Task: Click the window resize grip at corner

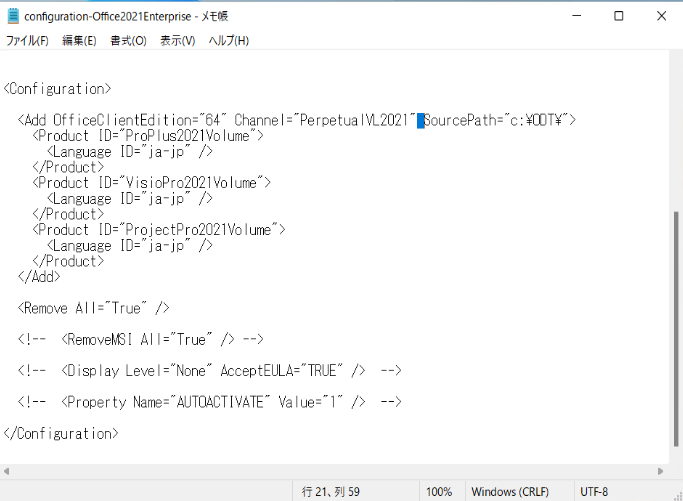Action: 678,496
